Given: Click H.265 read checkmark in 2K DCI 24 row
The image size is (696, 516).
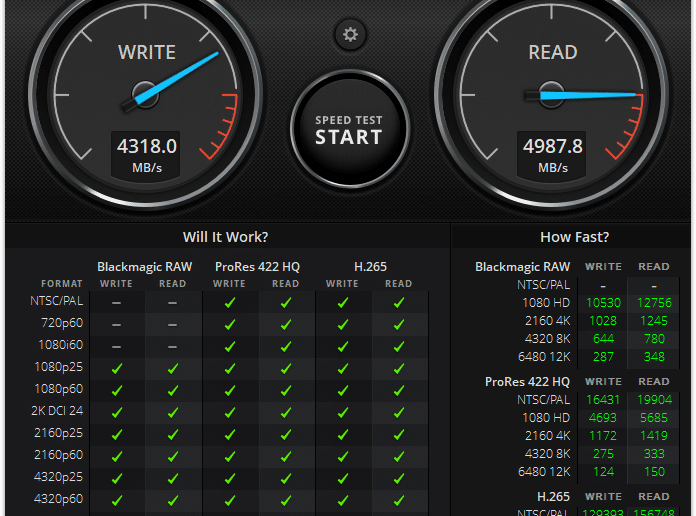Looking at the screenshot, I should (x=399, y=413).
